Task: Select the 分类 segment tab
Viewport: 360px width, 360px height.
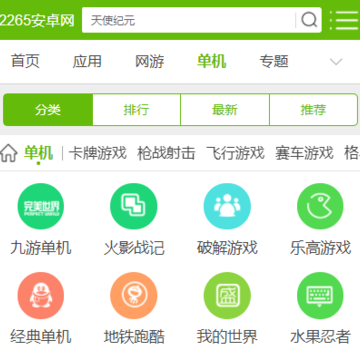Action: point(48,110)
